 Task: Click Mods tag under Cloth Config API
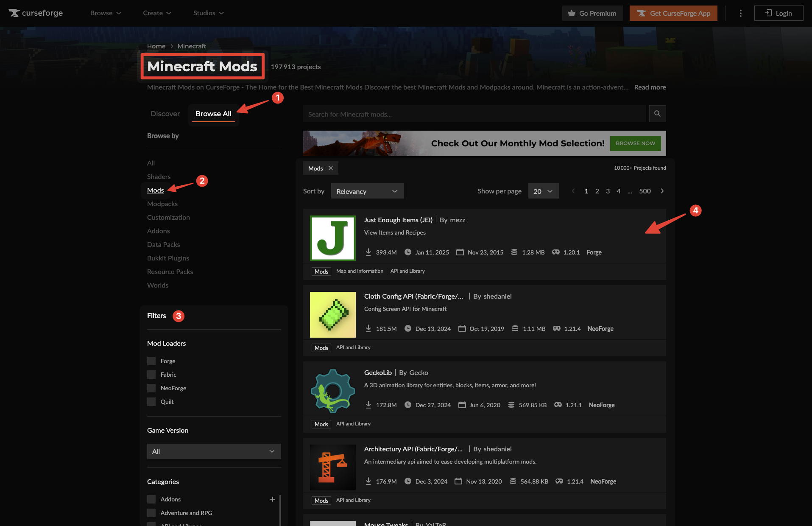point(321,348)
